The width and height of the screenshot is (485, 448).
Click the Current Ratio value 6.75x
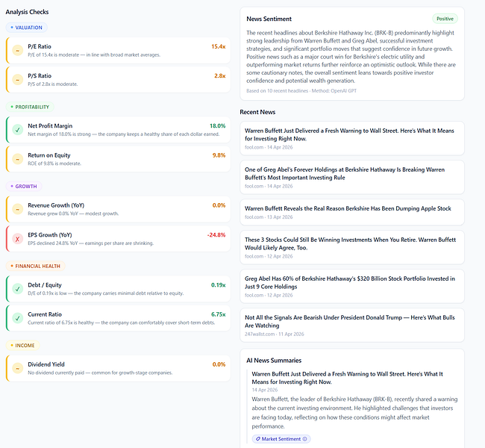tap(219, 314)
